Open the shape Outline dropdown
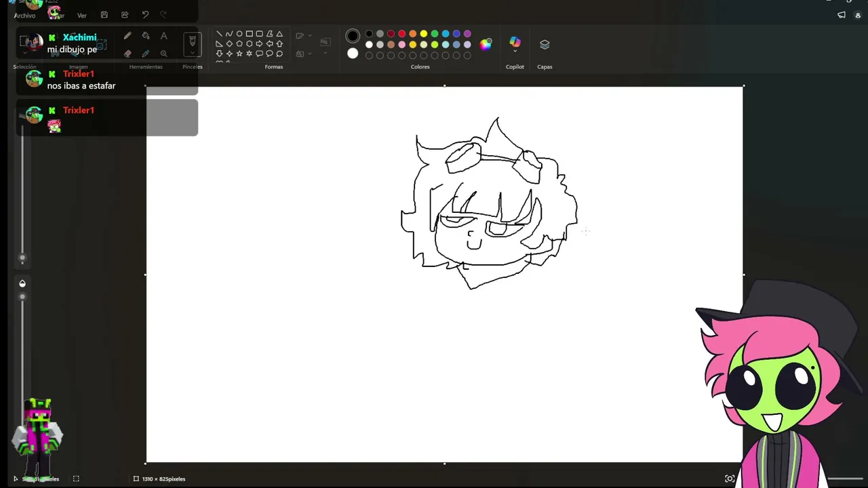The image size is (868, 488). click(303, 36)
